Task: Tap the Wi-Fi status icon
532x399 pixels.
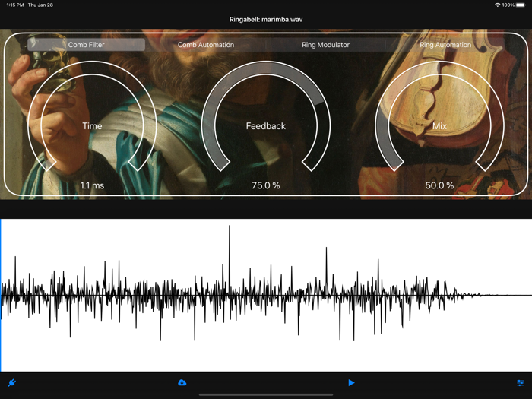Action: coord(498,5)
